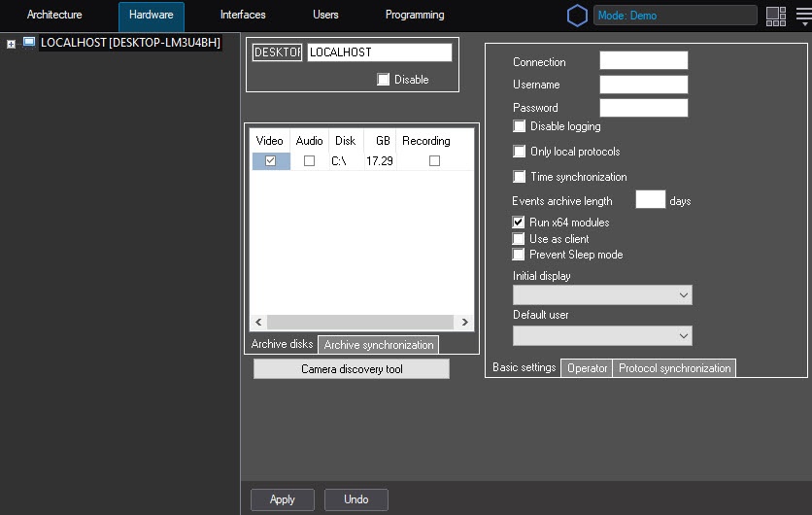The height and width of the screenshot is (515, 812).
Task: Open the Initial display dropdown
Action: [602, 295]
